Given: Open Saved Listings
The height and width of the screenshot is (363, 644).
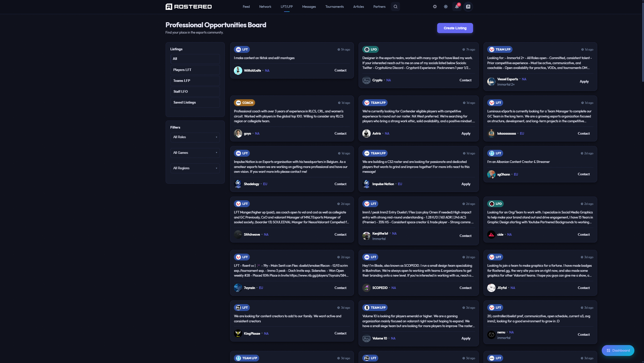Looking at the screenshot, I should [195, 103].
